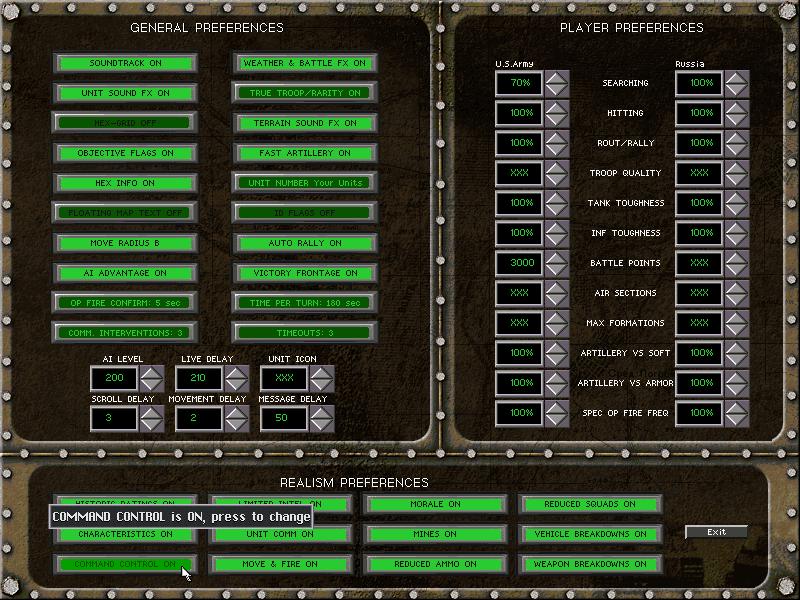Select U.S. Army Battle Points value 3000
The width and height of the screenshot is (800, 600).
[x=519, y=263]
